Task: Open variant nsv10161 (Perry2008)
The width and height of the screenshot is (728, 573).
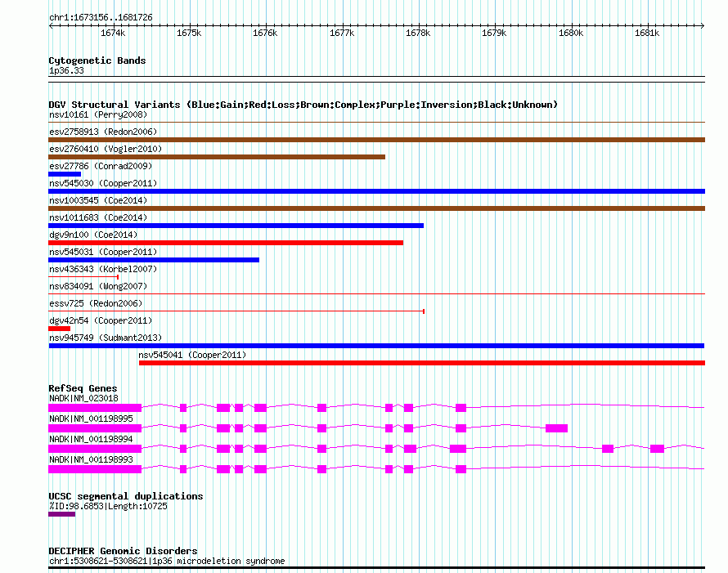Action: (98, 114)
